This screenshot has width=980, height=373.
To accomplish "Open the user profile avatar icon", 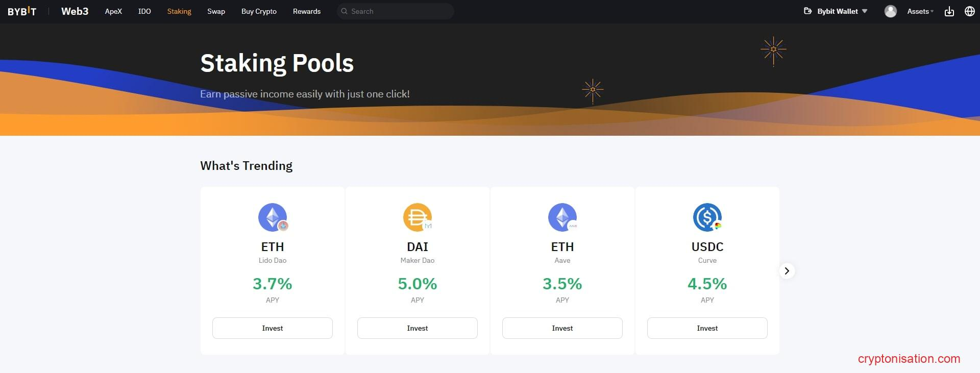I will (x=890, y=11).
